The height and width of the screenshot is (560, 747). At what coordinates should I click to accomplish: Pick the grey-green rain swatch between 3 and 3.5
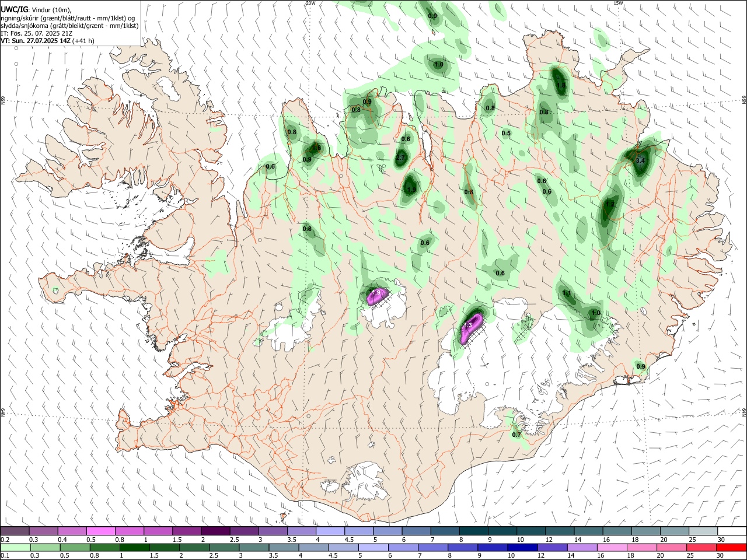click(253, 547)
